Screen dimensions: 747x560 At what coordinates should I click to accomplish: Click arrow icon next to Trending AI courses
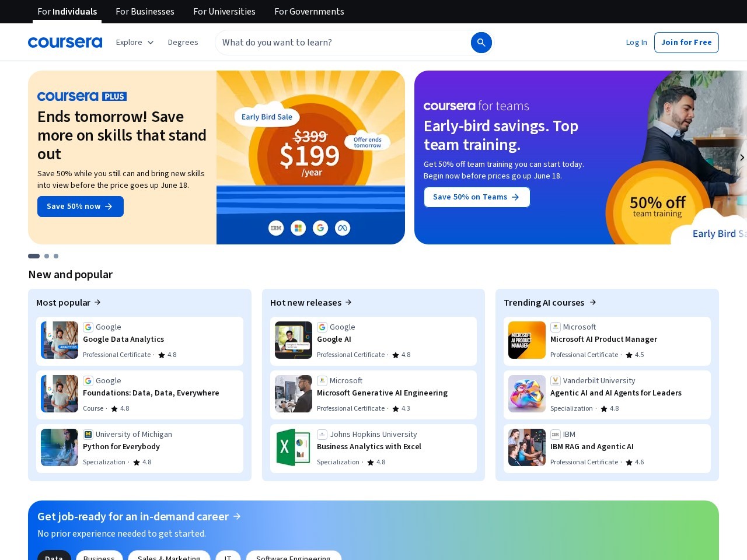click(x=593, y=302)
